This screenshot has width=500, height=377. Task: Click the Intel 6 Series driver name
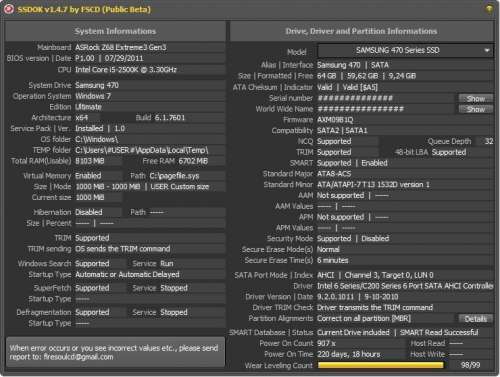click(405, 286)
